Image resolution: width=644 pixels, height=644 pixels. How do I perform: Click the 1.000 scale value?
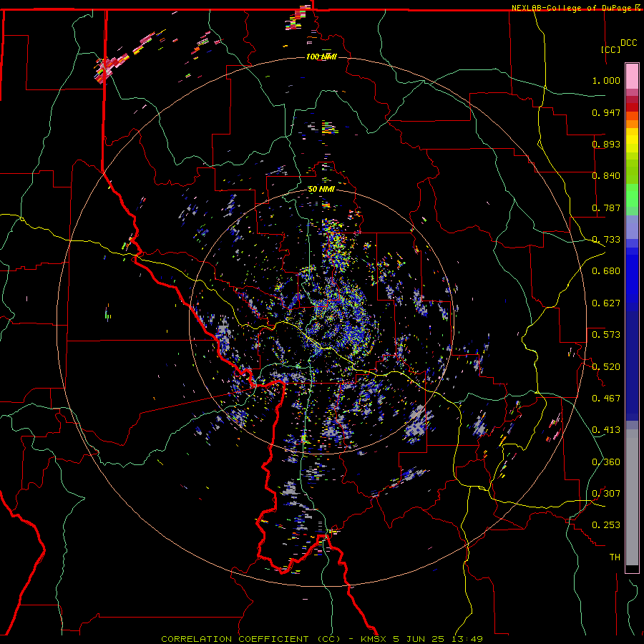click(606, 80)
